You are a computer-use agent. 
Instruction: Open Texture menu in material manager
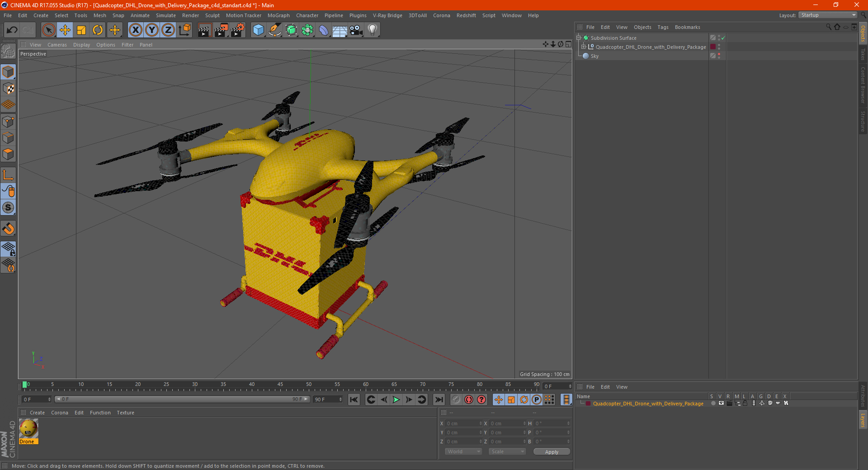tap(125, 413)
